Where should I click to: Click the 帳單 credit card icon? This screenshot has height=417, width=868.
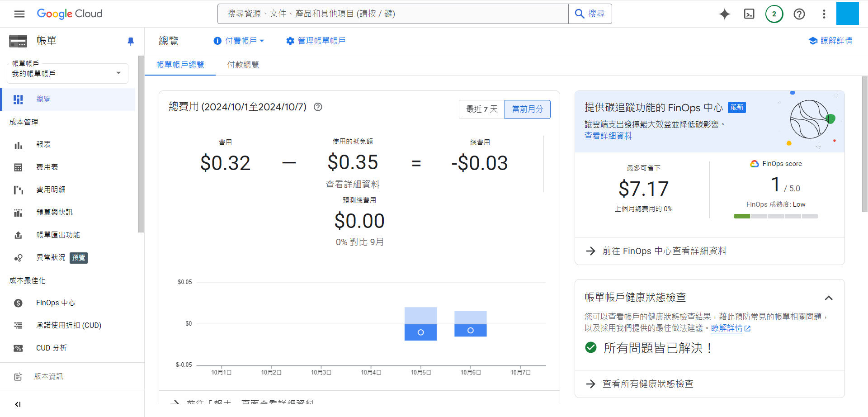click(18, 41)
